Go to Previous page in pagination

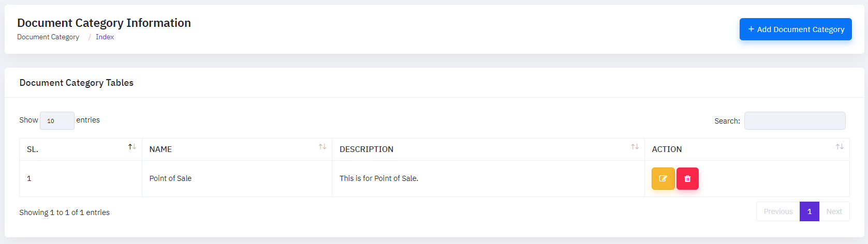click(x=778, y=211)
